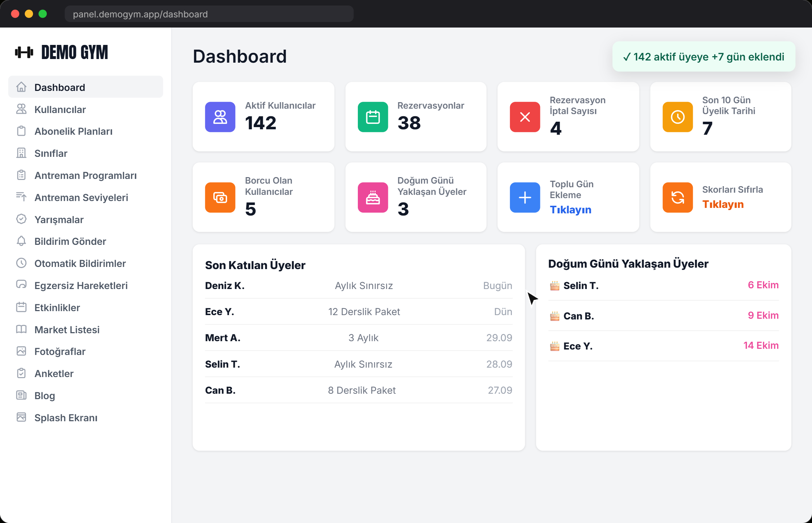This screenshot has width=812, height=523.
Task: Click the purple Aktif Kullanıcılar users icon
Action: tap(220, 117)
